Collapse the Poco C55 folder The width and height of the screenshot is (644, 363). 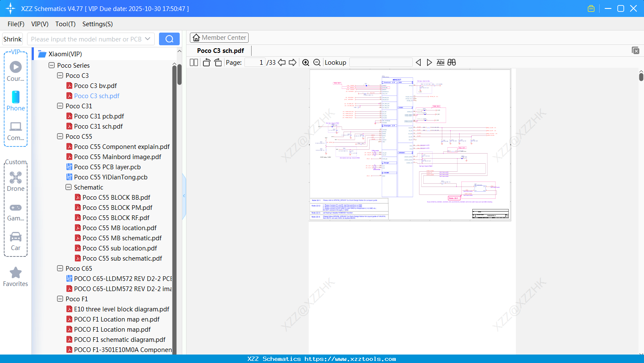point(60,136)
